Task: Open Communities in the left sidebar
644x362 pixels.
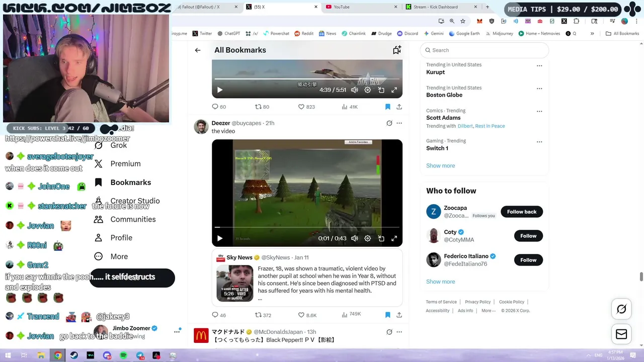Action: point(126,219)
